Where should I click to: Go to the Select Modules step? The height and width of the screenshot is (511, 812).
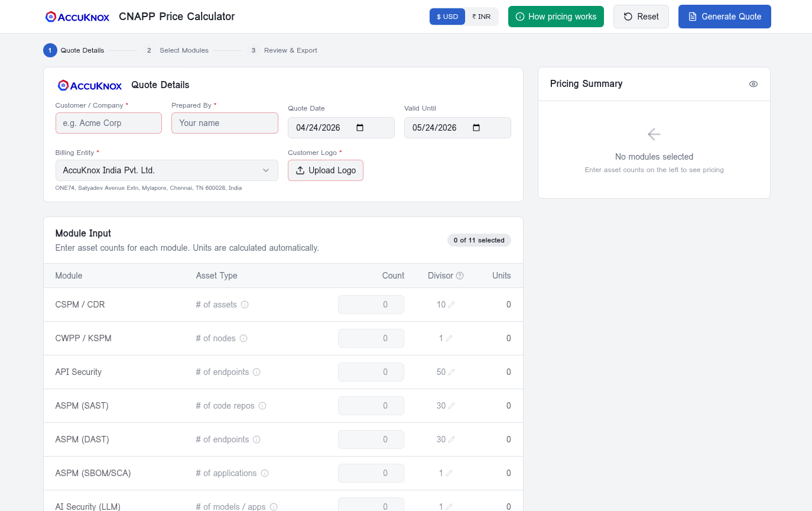(x=178, y=50)
